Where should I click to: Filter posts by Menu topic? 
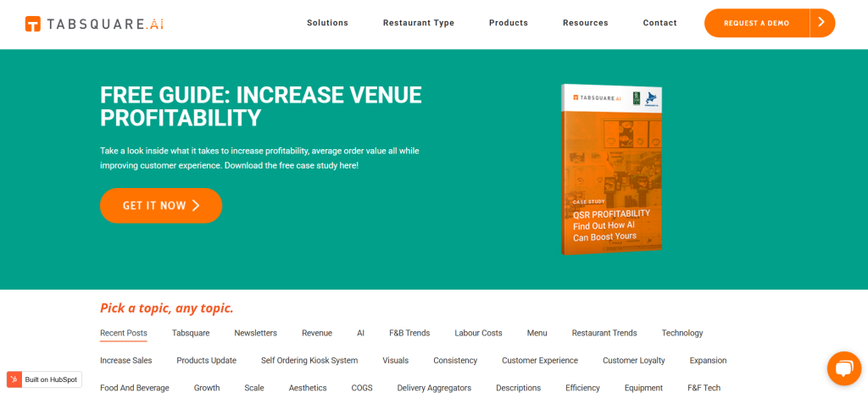point(537,333)
